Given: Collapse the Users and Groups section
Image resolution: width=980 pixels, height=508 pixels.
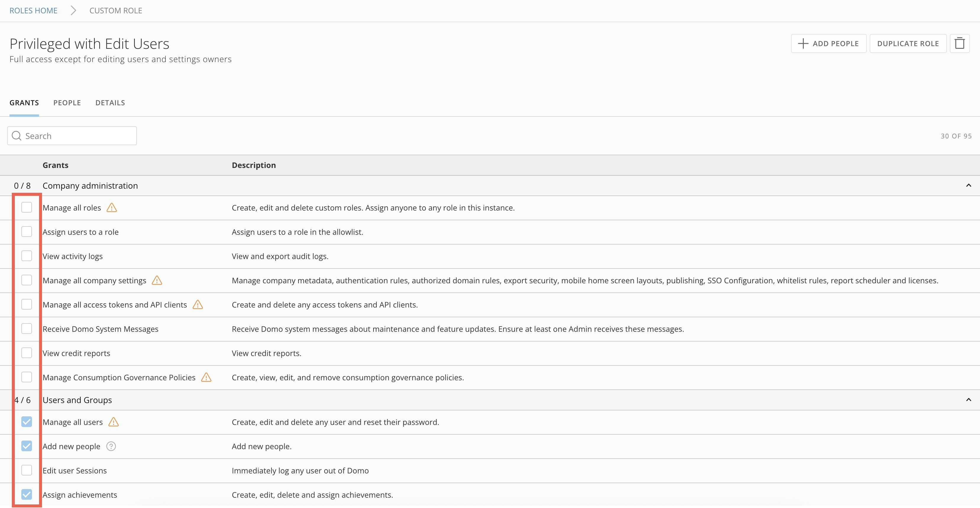Looking at the screenshot, I should (968, 400).
